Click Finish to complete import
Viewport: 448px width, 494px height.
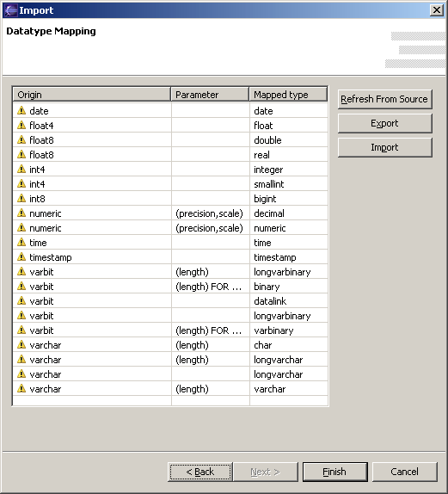tap(335, 472)
